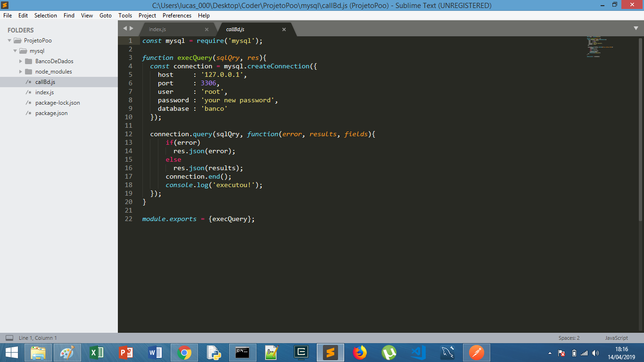The height and width of the screenshot is (362, 644).
Task: Close the index.js tab
Action: 206,29
